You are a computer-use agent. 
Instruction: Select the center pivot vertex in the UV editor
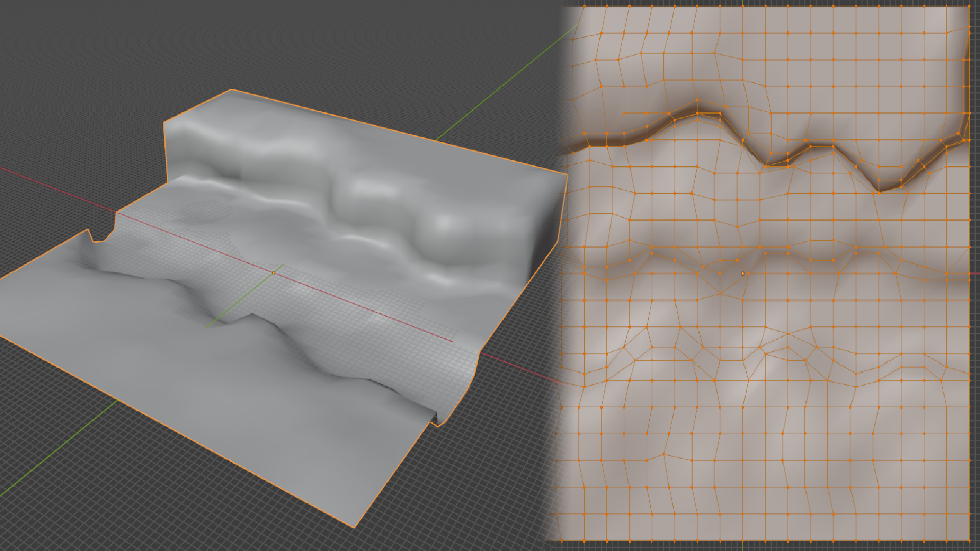(x=743, y=273)
